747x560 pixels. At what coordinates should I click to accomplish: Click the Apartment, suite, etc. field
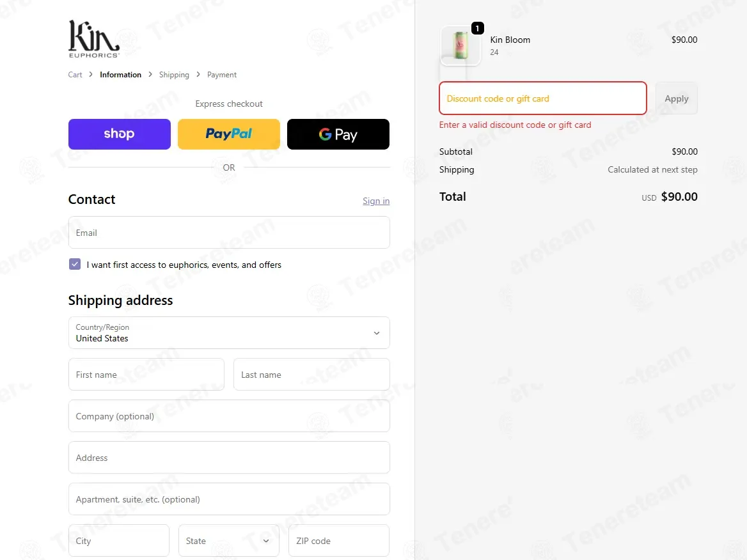(229, 499)
